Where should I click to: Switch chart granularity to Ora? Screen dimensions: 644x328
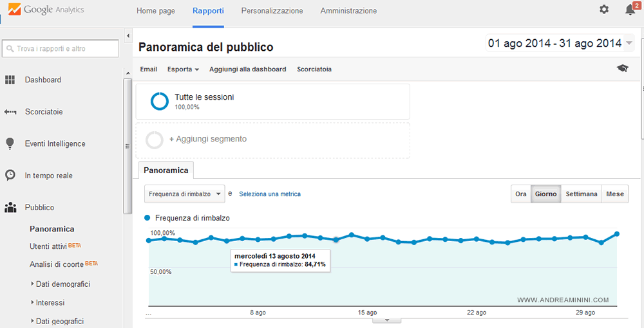click(x=520, y=194)
